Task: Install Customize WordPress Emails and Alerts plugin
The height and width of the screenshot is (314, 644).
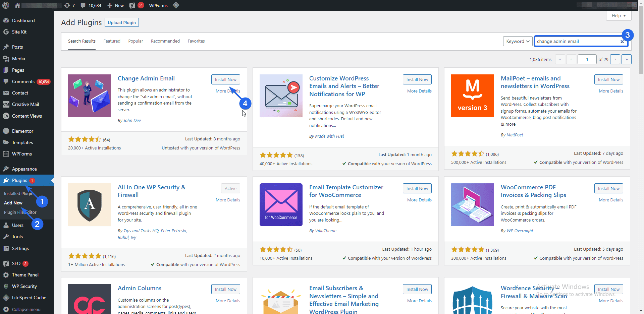Action: tap(417, 79)
